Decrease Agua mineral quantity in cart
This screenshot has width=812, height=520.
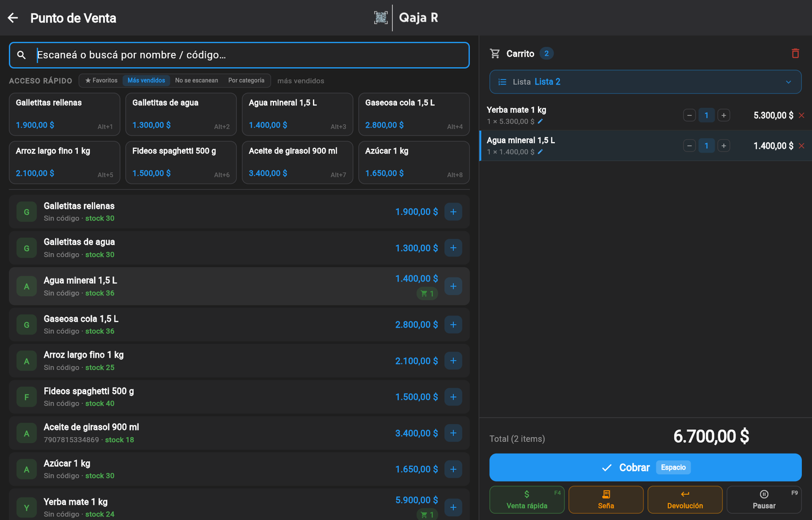pyautogui.click(x=689, y=146)
